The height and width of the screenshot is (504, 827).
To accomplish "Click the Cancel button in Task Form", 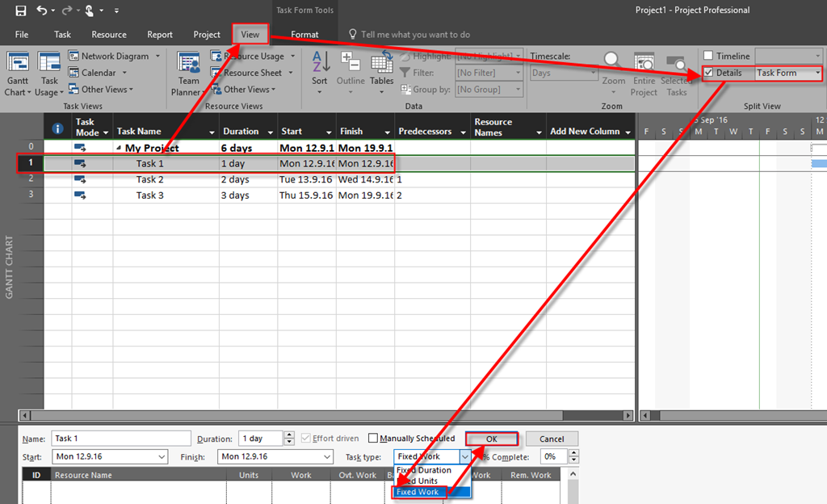I will click(552, 439).
